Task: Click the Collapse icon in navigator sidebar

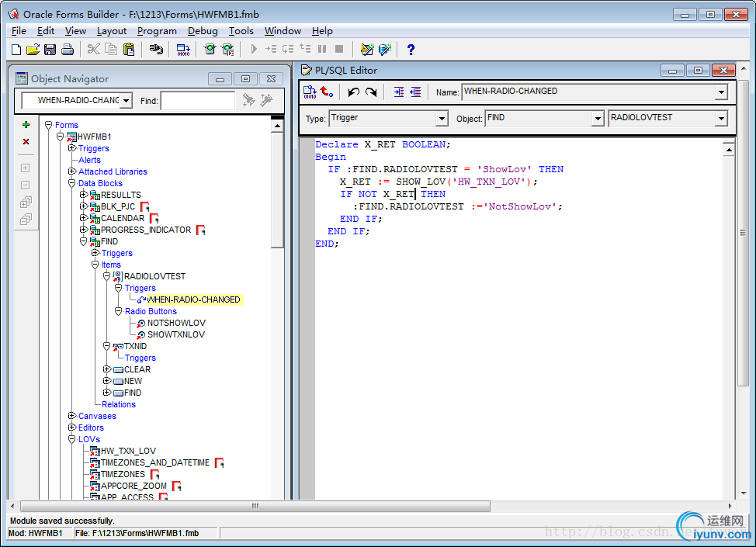Action: click(26, 185)
